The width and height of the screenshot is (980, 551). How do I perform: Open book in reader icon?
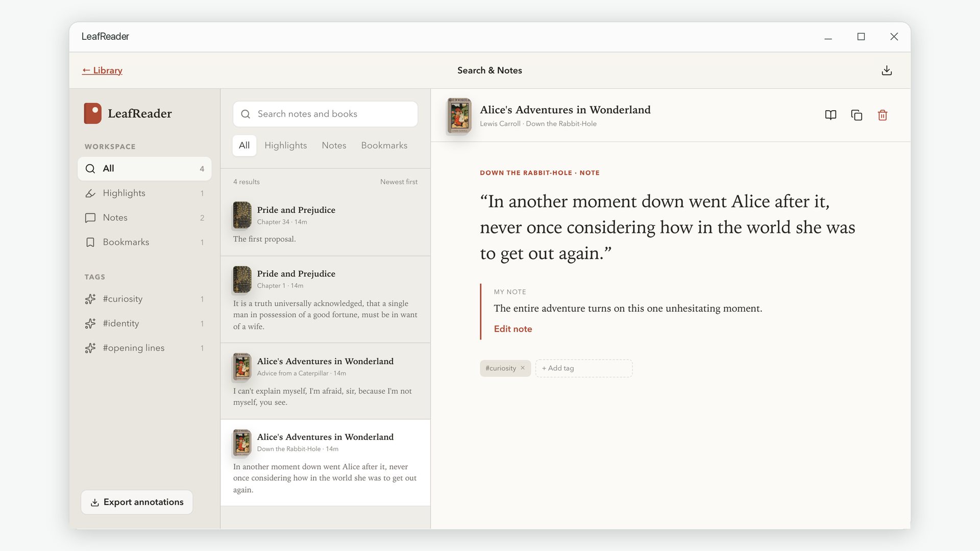click(830, 115)
